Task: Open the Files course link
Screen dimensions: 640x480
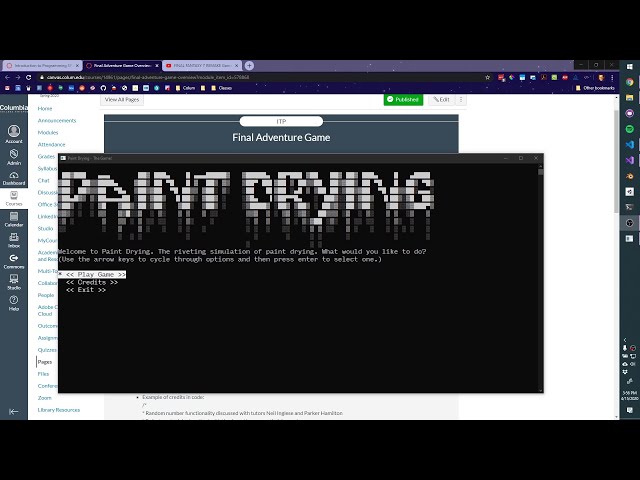Action: (43, 373)
